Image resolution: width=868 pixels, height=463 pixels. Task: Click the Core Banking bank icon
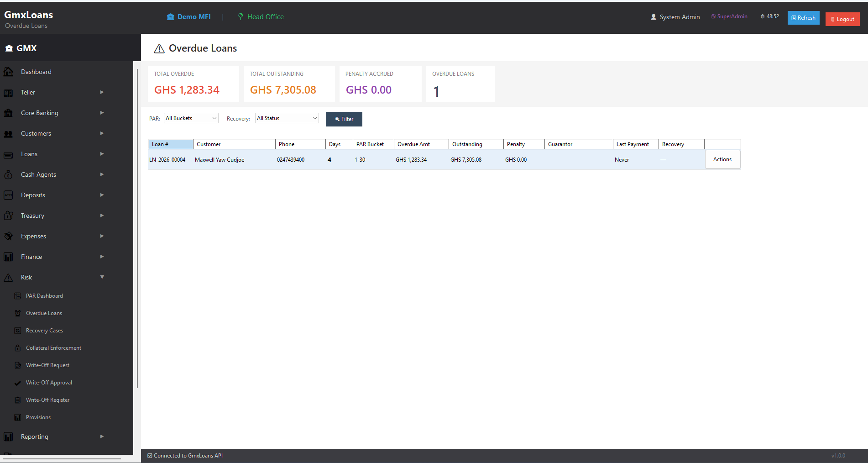pos(8,113)
